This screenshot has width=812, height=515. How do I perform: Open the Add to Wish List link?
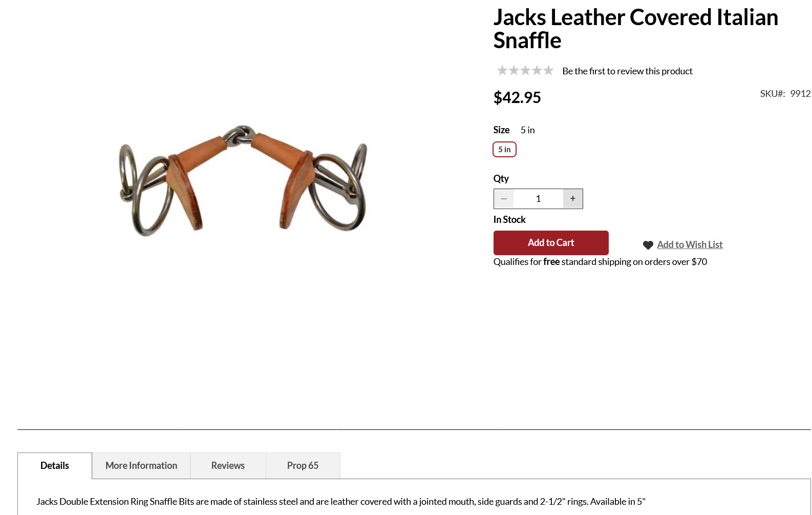click(690, 245)
